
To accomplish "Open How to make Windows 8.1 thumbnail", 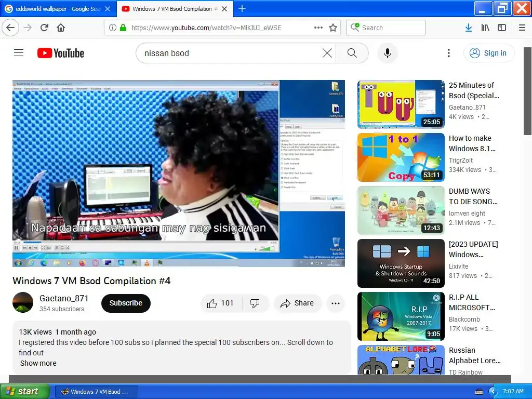I will click(401, 157).
